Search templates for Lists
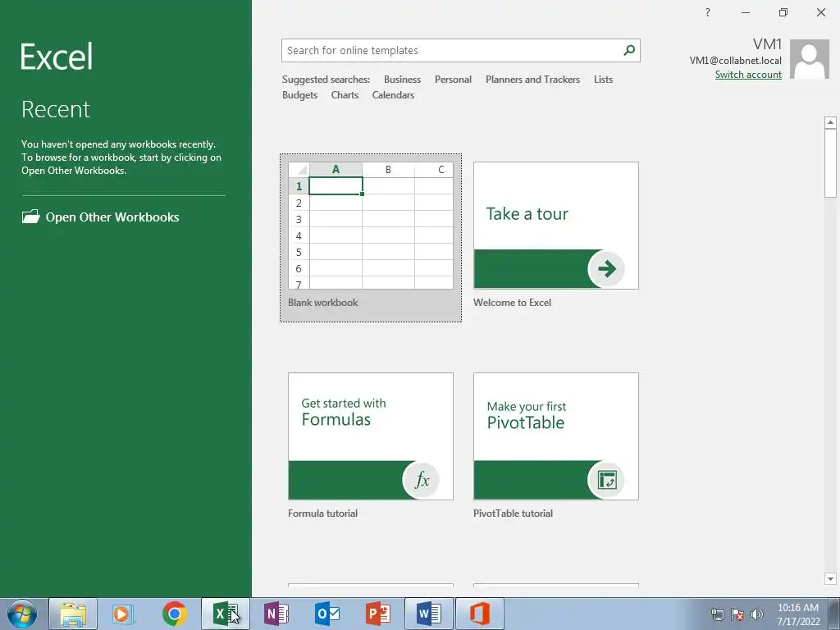The height and width of the screenshot is (630, 840). point(603,80)
